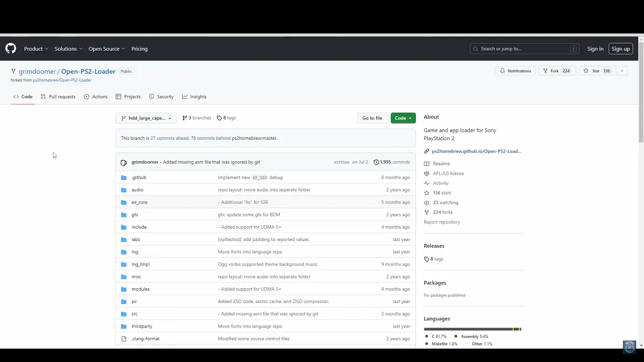Expand the Product menu in header
This screenshot has width=644, height=362.
pyautogui.click(x=36, y=49)
